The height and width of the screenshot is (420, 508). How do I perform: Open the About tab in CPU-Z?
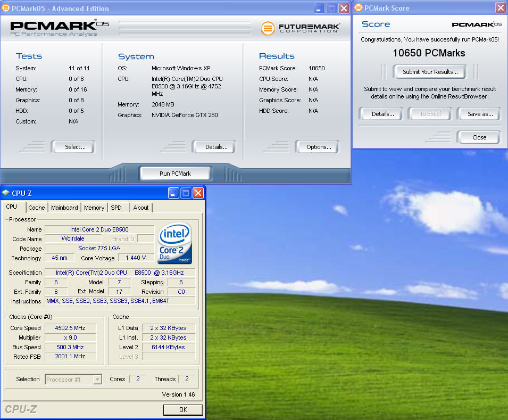tap(141, 208)
